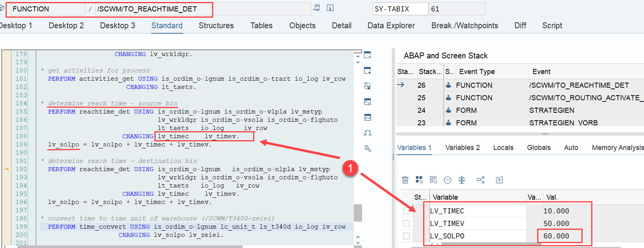Image resolution: width=644 pixels, height=248 pixels.
Task: Click the close tool icon beside source editor
Action: pyautogui.click(x=368, y=55)
